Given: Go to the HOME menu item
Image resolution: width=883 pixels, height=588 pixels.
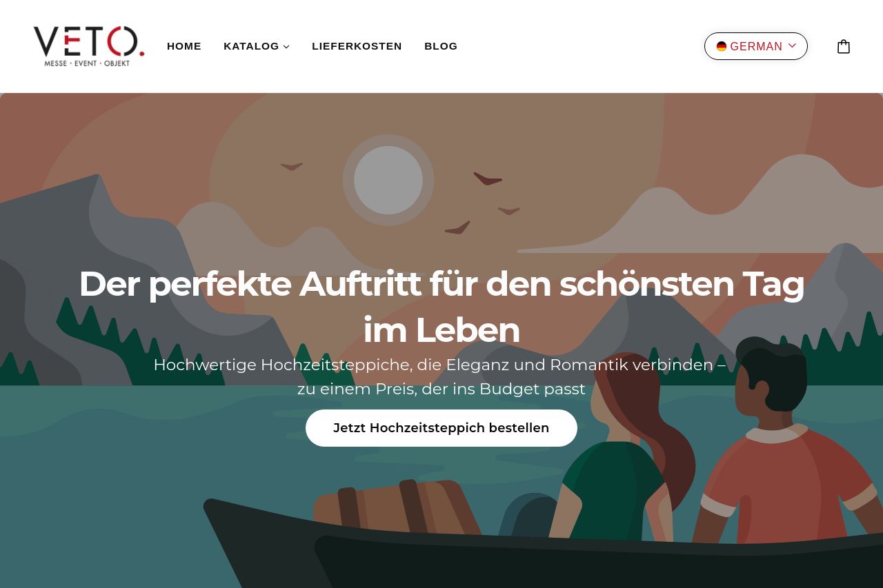Looking at the screenshot, I should [x=184, y=46].
